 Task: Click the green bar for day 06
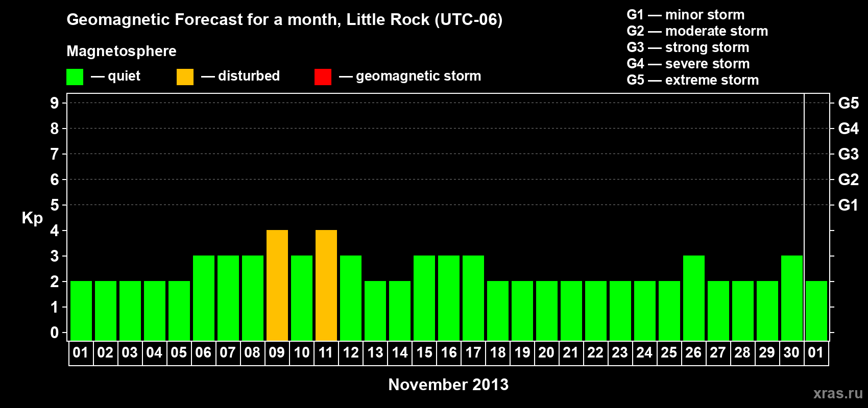click(x=204, y=298)
